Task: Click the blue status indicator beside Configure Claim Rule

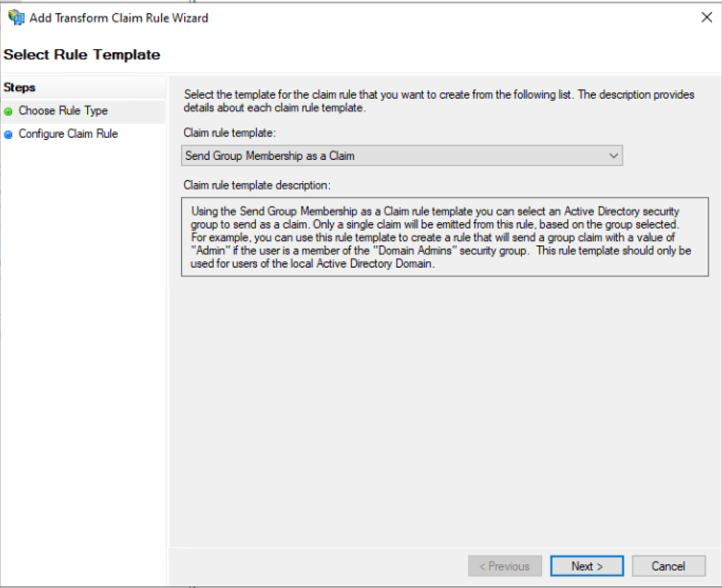Action: click(x=8, y=134)
